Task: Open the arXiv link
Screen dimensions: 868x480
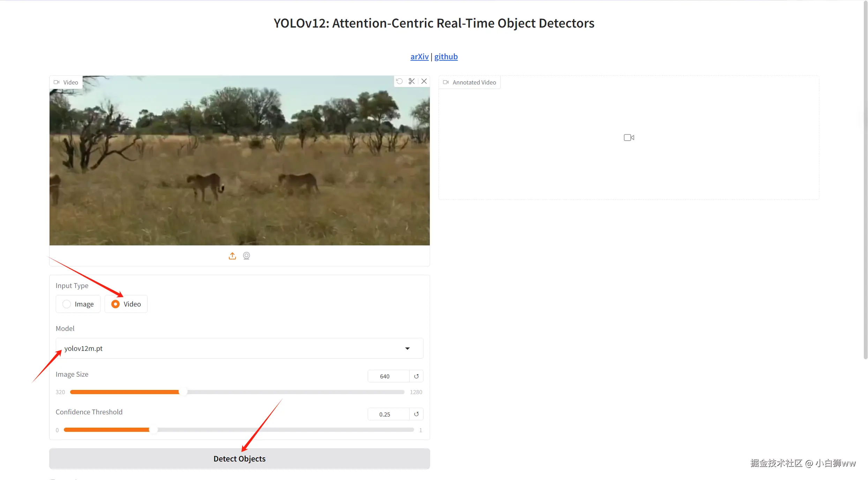Action: point(419,57)
